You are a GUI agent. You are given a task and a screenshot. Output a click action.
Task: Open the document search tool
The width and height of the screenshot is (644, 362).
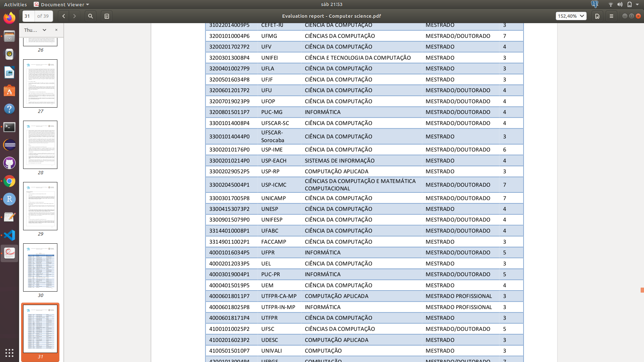tap(91, 16)
